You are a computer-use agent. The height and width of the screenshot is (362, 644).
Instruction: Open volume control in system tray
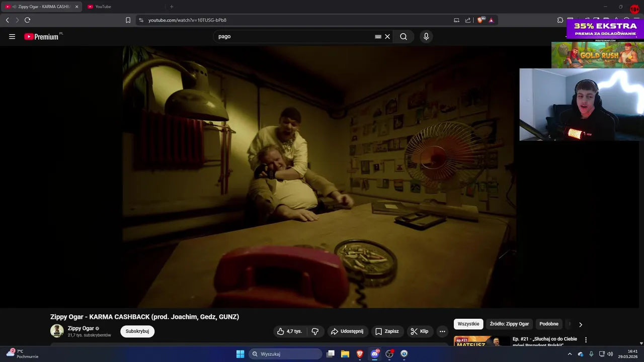click(610, 354)
